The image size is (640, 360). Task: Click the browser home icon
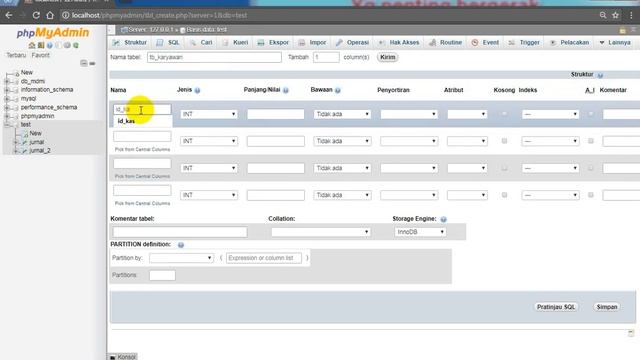coord(50,16)
